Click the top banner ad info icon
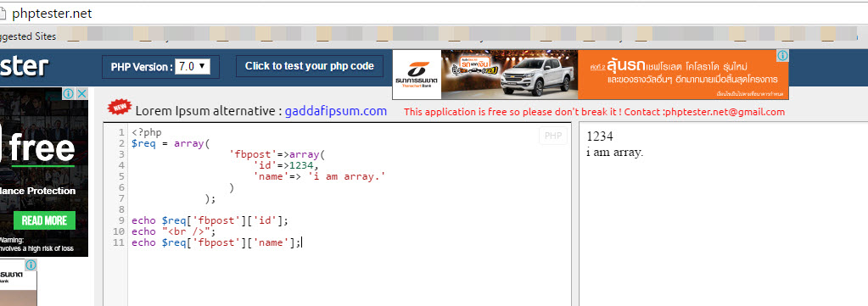Viewport: 868px width, 306px height. (783, 55)
